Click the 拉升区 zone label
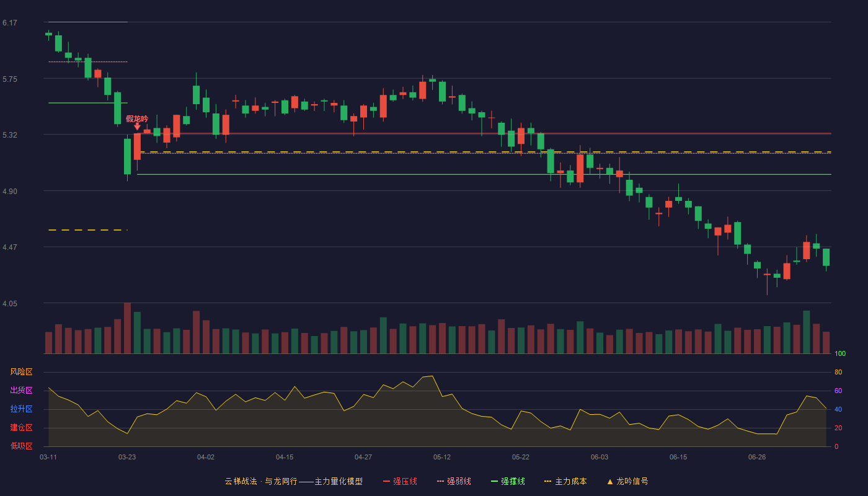 point(21,409)
